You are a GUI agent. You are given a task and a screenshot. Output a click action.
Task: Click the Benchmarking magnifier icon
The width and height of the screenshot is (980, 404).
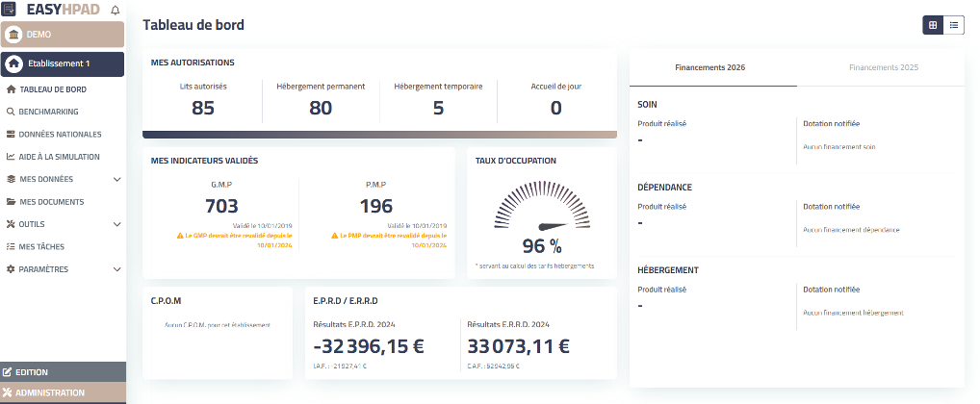pos(11,112)
